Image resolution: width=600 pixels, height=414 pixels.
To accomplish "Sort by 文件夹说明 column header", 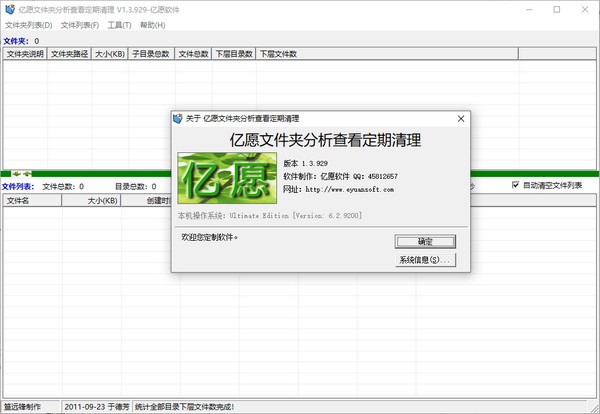I will coord(25,54).
